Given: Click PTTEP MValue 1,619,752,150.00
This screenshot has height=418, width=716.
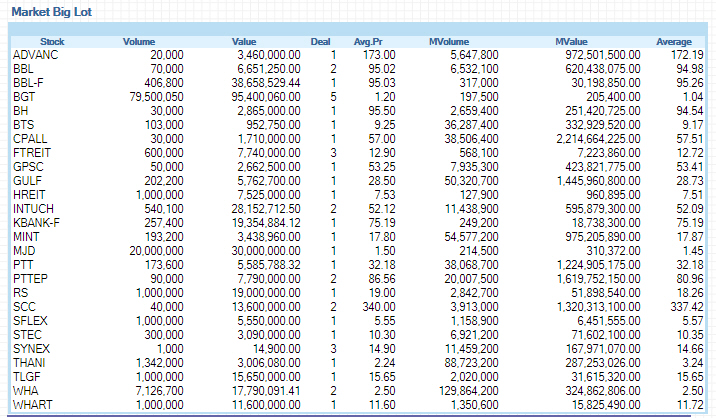Looking at the screenshot, I should (599, 279).
